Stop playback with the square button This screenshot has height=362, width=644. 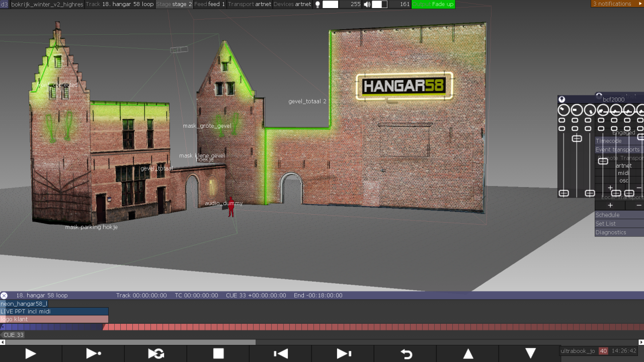(218, 353)
